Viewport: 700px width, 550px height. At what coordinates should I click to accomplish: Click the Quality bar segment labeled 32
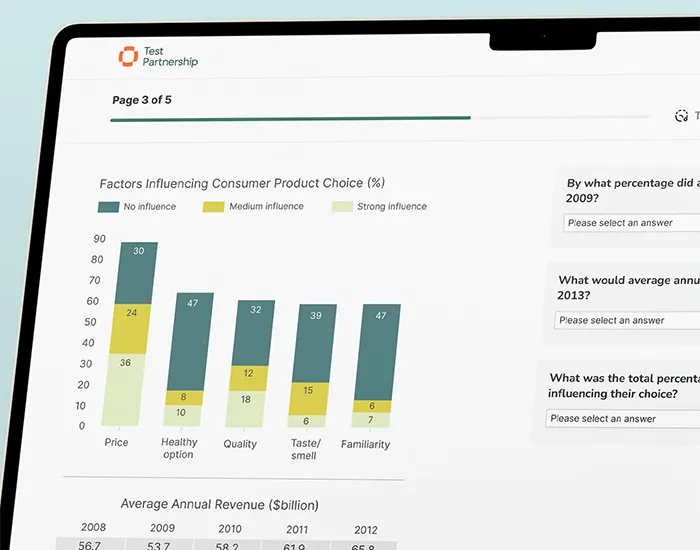point(253,333)
